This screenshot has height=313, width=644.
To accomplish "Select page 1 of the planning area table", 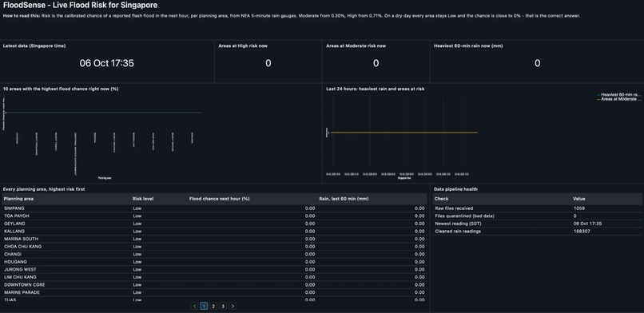I will [x=204, y=306].
